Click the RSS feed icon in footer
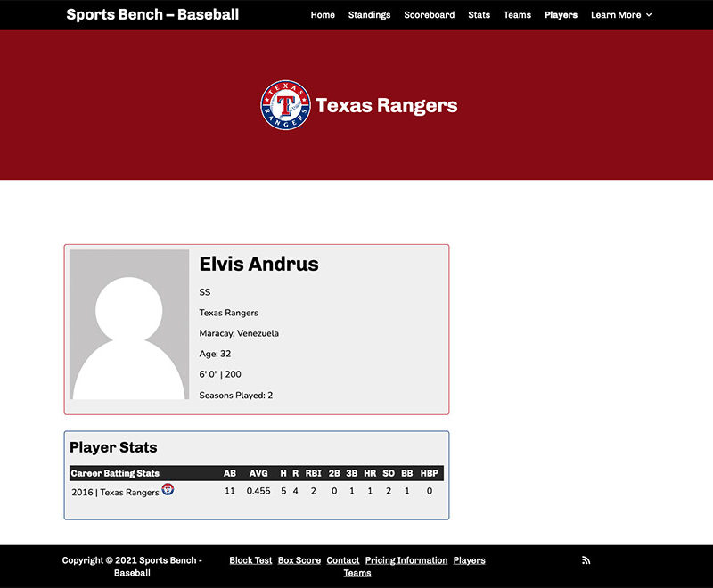The width and height of the screenshot is (713, 588). (x=586, y=560)
